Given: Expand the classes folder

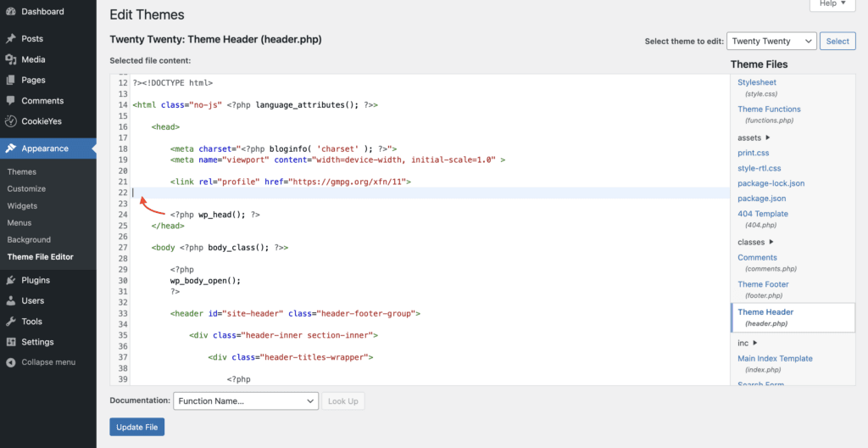Looking at the screenshot, I should coord(755,242).
